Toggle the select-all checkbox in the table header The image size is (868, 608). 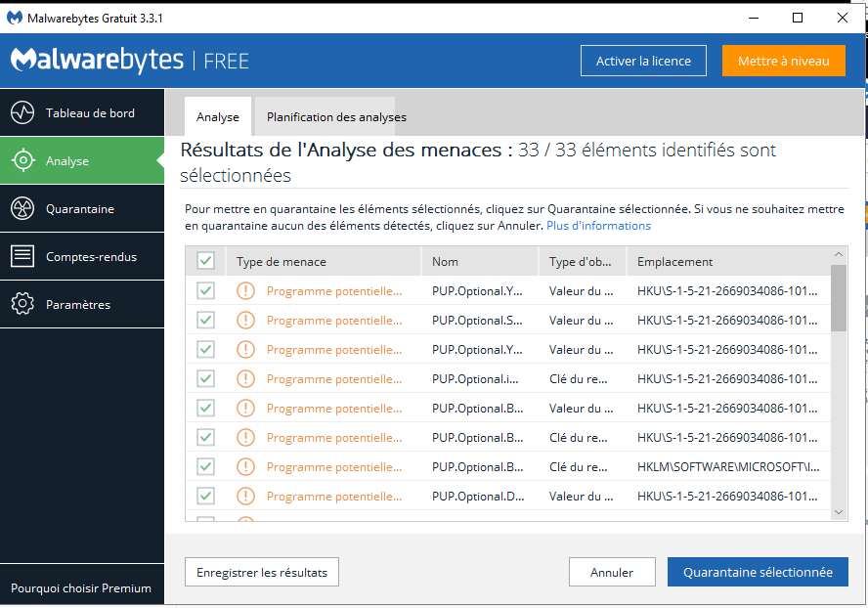[206, 261]
